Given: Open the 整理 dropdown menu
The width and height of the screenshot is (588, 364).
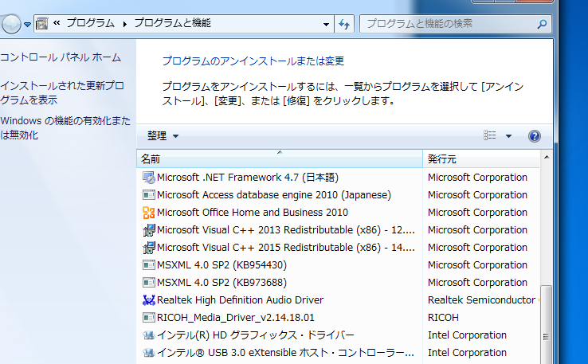Looking at the screenshot, I should (x=163, y=135).
